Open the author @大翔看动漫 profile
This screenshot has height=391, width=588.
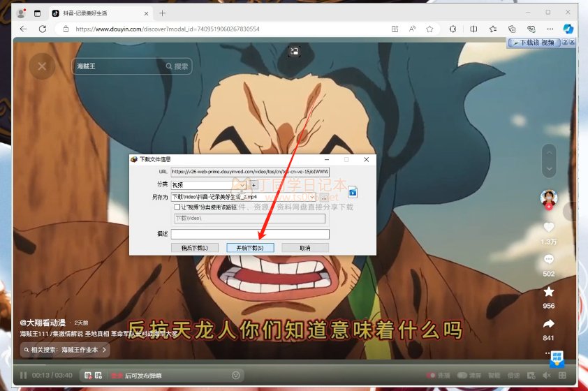(43, 323)
